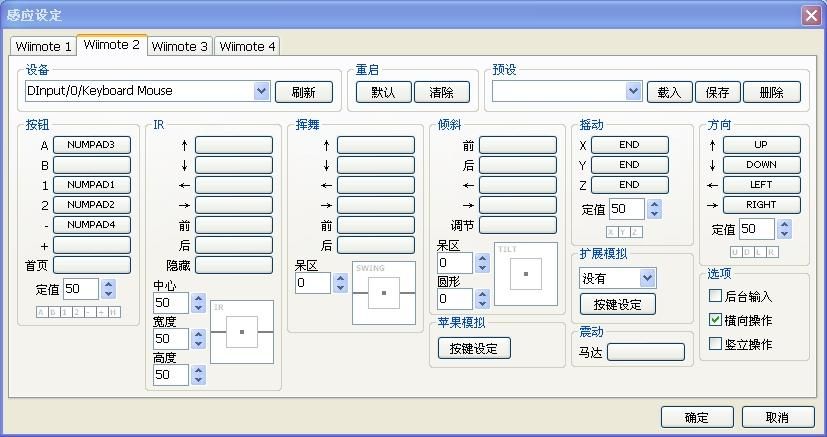
Task: Click the 扩展模拟 按键设定 button
Action: point(618,304)
